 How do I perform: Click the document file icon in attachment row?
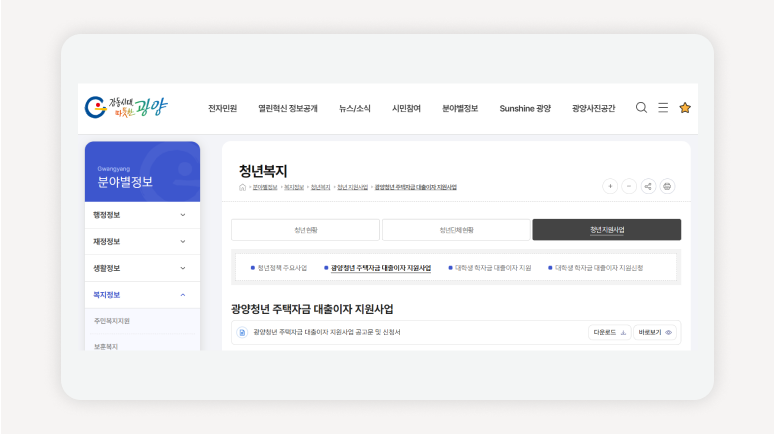[x=242, y=332]
